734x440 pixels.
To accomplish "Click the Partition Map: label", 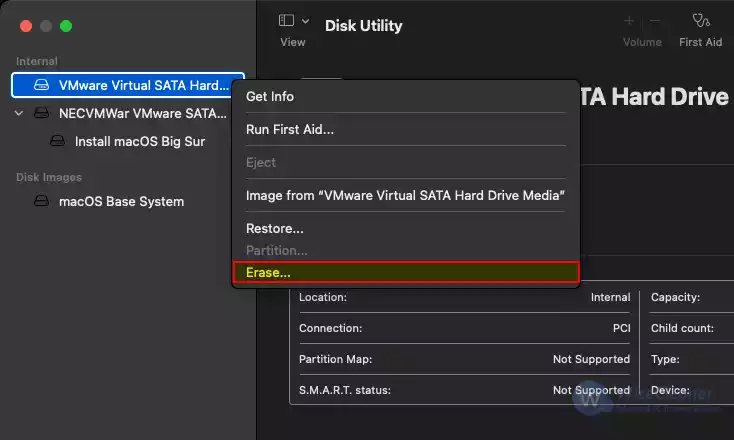I will pyautogui.click(x=335, y=359).
